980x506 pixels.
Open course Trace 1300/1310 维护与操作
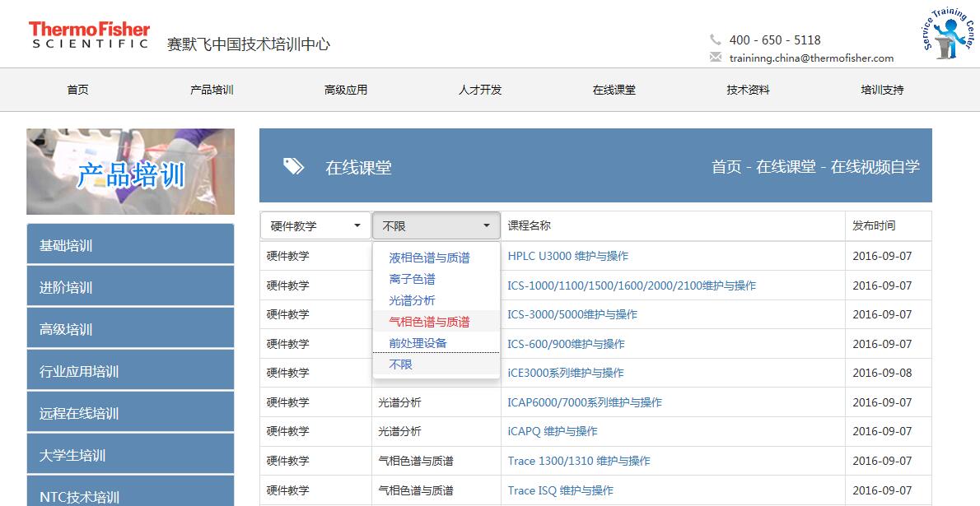579,461
